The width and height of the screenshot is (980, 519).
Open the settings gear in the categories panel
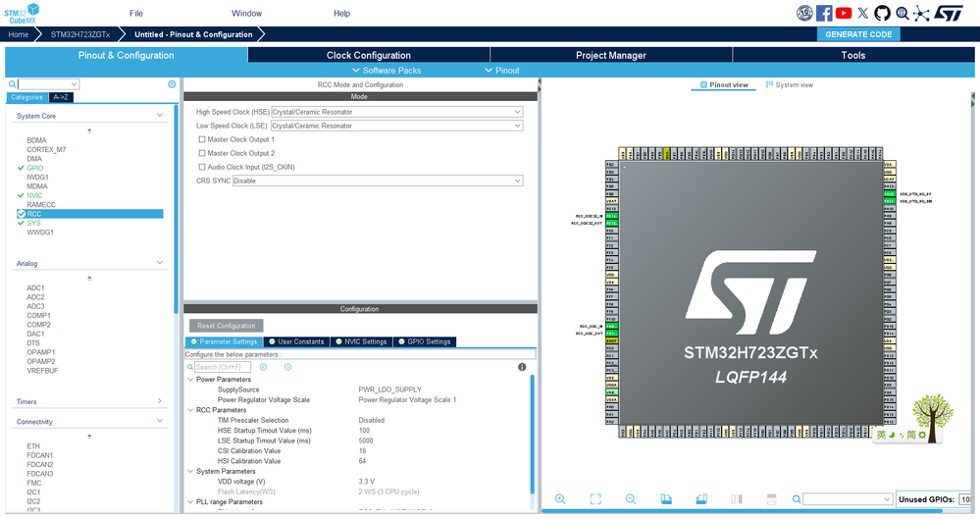[172, 84]
